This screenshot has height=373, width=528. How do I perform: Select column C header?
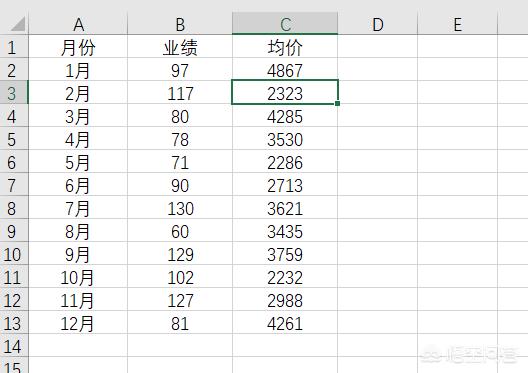pos(285,24)
